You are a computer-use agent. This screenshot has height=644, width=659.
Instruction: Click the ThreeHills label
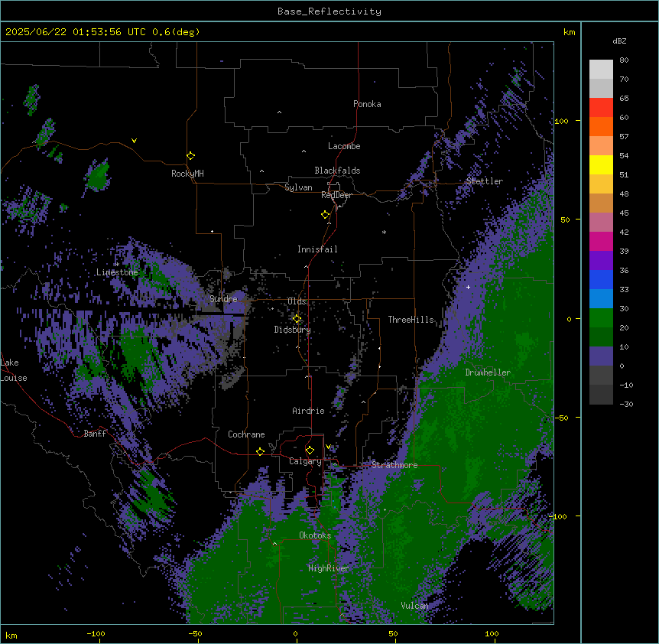[411, 320]
